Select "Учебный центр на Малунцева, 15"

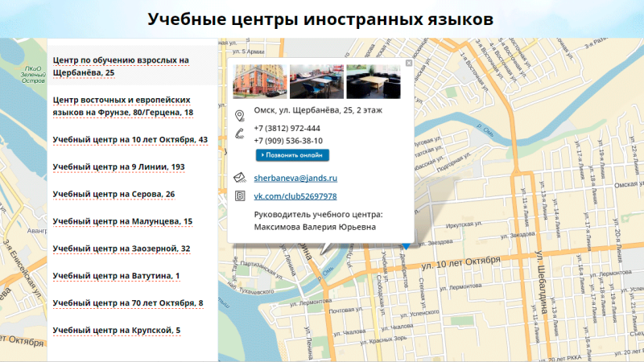click(x=122, y=221)
